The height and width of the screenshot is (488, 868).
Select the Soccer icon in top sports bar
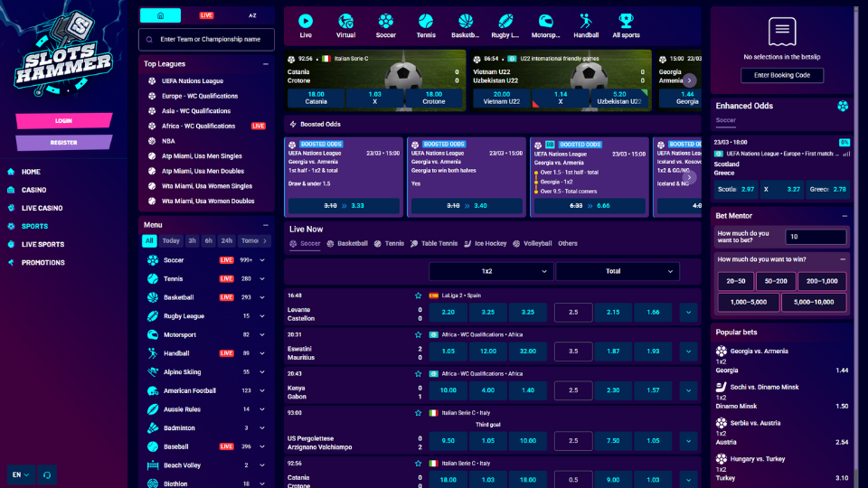coord(386,21)
